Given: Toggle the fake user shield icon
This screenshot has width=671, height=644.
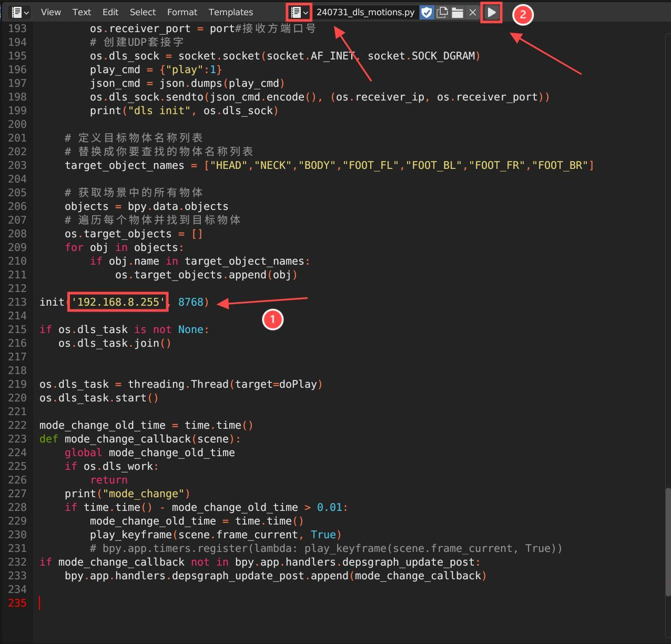Looking at the screenshot, I should pyautogui.click(x=427, y=12).
